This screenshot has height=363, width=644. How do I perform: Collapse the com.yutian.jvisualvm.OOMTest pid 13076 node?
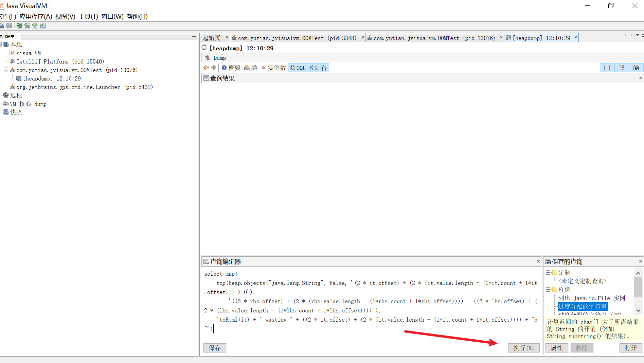click(x=6, y=70)
